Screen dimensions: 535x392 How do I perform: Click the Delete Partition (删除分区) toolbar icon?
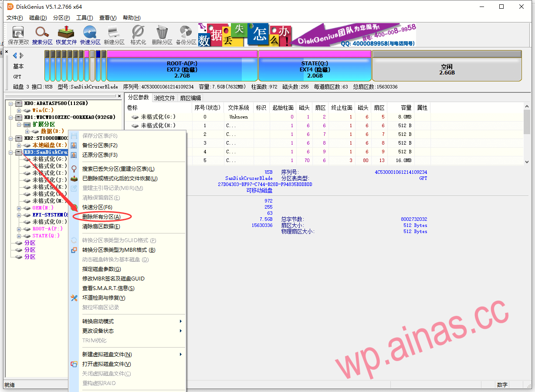(162, 35)
